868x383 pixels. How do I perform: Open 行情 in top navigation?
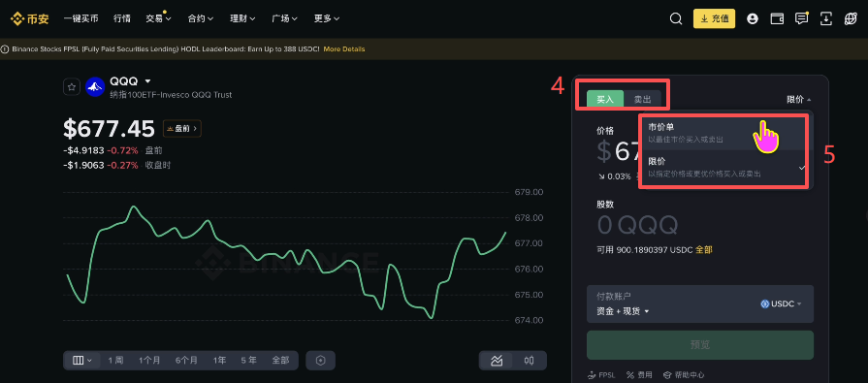[x=122, y=18]
